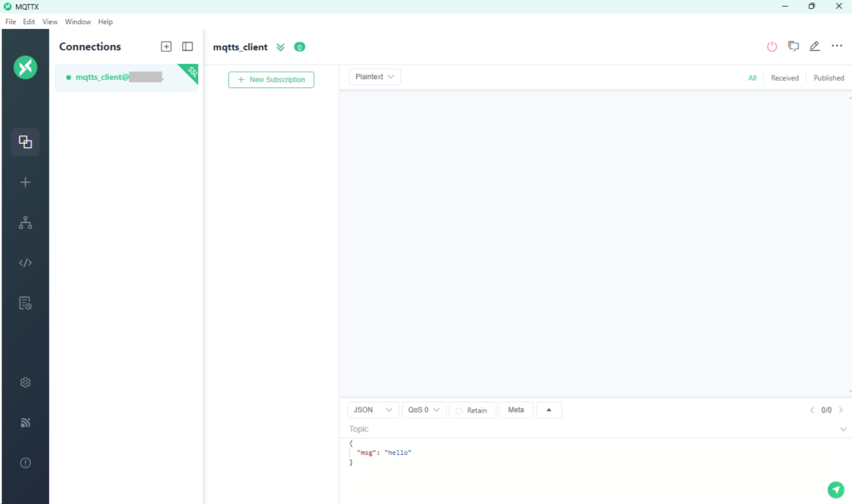Image resolution: width=852 pixels, height=504 pixels.
Task: Open the Plaintext format dropdown
Action: [x=374, y=77]
